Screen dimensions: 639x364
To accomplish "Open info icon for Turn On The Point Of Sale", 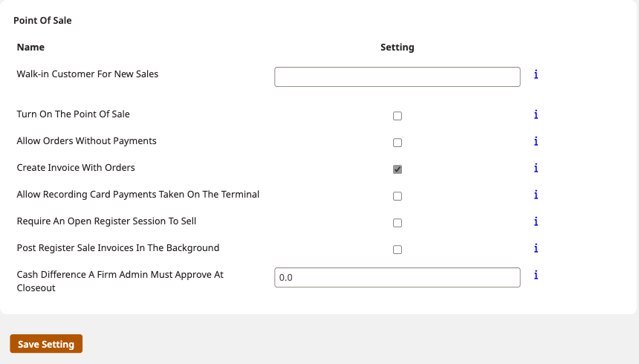I will tap(536, 114).
